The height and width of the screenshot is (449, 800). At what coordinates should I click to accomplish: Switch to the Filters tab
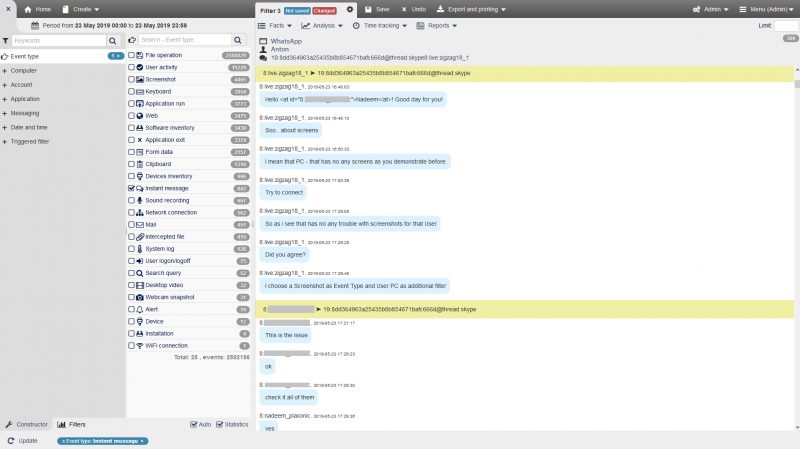point(71,424)
